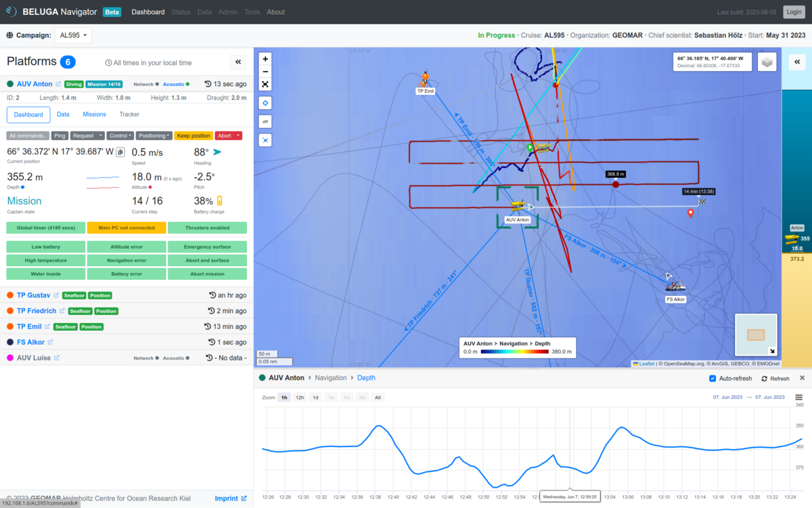This screenshot has width=812, height=508.
Task: Open the Imprint link in the footer
Action: pyautogui.click(x=227, y=498)
